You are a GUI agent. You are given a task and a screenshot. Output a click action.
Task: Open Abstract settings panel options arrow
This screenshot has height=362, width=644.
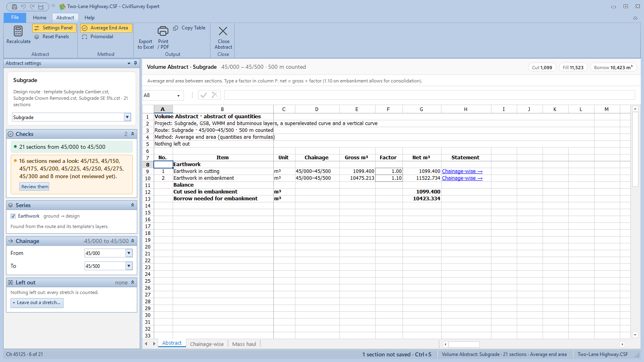(129, 63)
